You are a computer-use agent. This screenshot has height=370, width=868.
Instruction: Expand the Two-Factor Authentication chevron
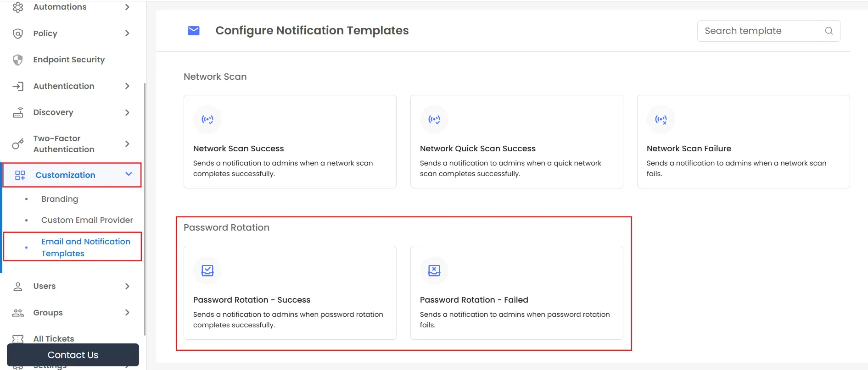(x=127, y=144)
